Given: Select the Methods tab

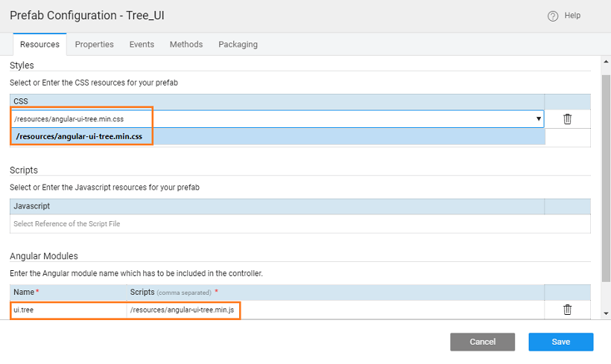Looking at the screenshot, I should (x=186, y=45).
